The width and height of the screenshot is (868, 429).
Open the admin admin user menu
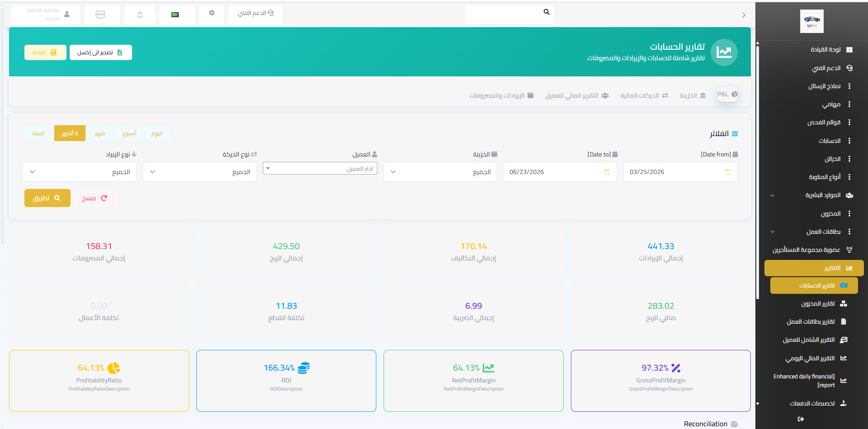pos(46,15)
